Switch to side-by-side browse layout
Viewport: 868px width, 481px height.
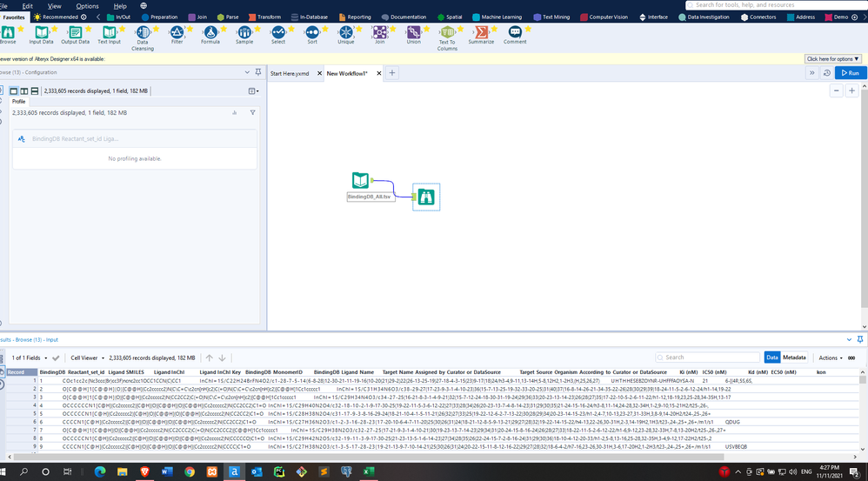tap(24, 90)
